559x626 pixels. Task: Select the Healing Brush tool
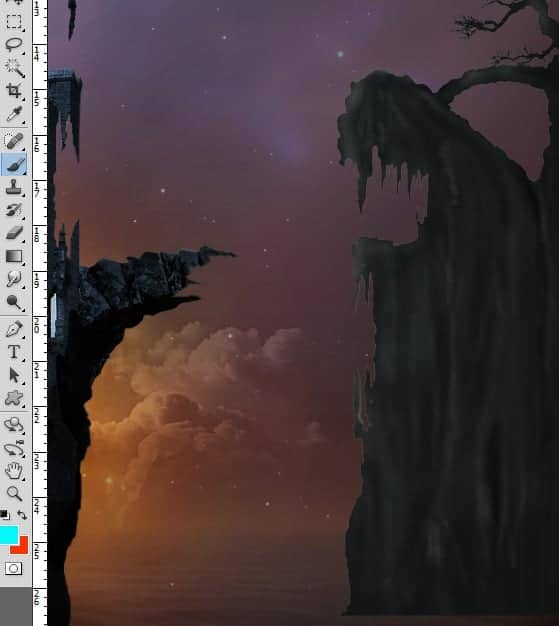click(14, 141)
